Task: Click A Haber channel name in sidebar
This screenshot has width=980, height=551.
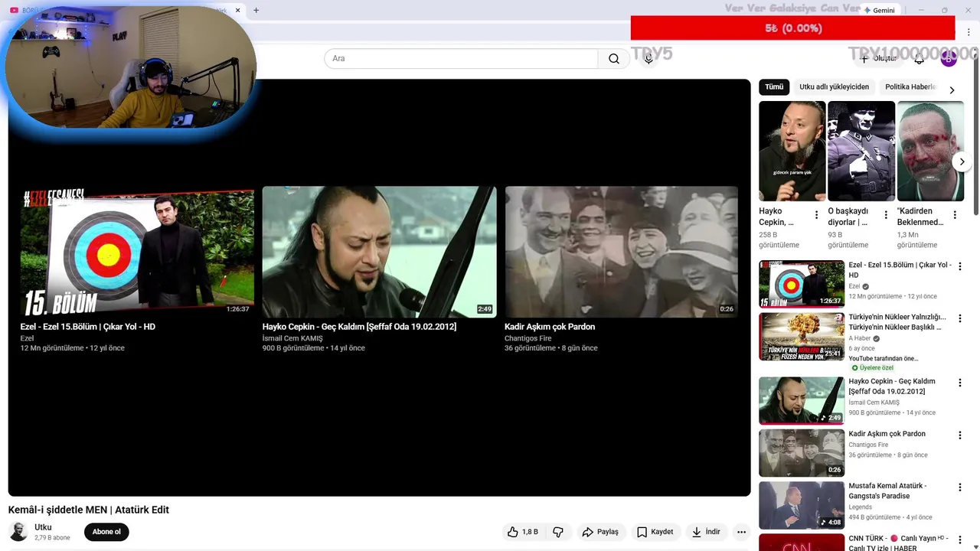Action: [x=858, y=338]
